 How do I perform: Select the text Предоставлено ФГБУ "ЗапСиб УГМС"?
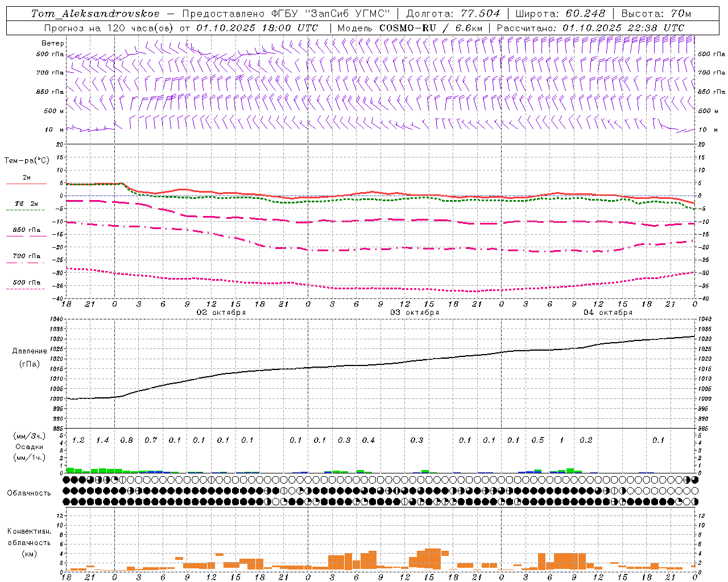click(287, 14)
